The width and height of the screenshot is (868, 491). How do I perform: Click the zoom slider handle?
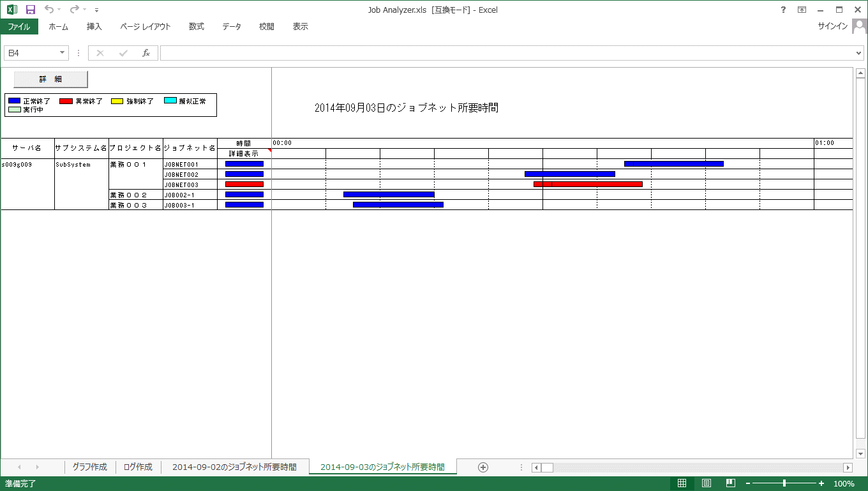tap(784, 483)
